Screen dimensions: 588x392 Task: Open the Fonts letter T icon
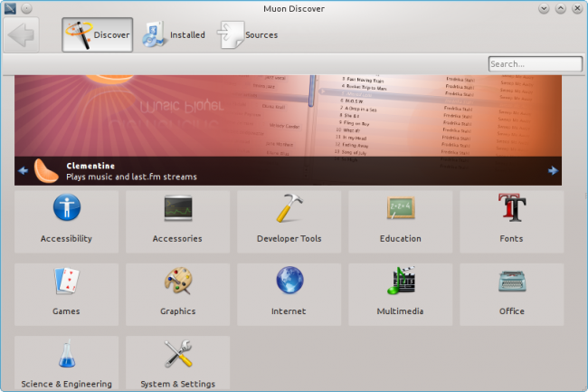tap(512, 207)
